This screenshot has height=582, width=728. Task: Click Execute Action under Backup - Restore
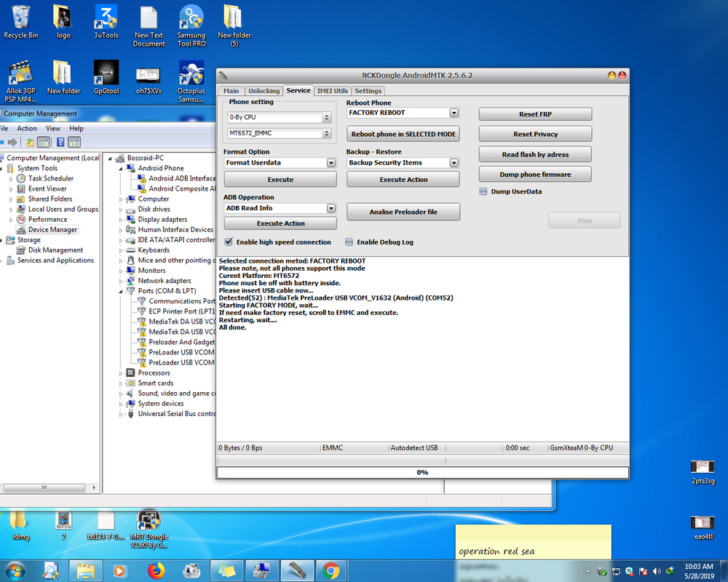click(x=403, y=180)
